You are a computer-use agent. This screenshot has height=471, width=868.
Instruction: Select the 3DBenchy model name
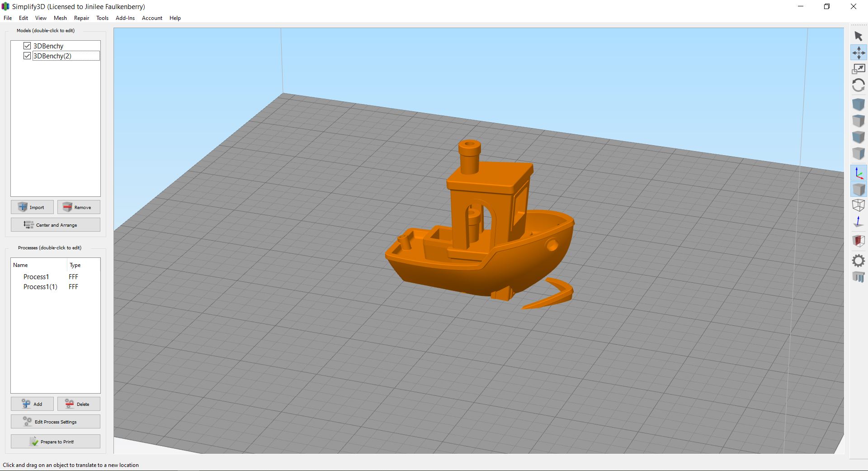(x=48, y=46)
